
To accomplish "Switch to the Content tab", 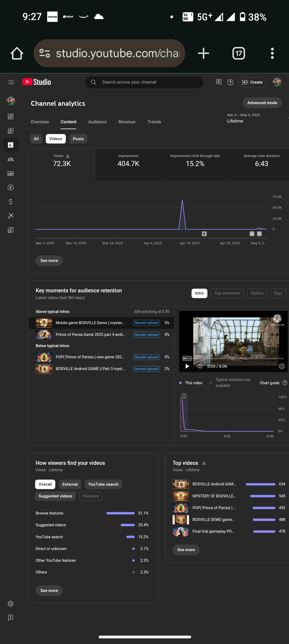I will (69, 122).
